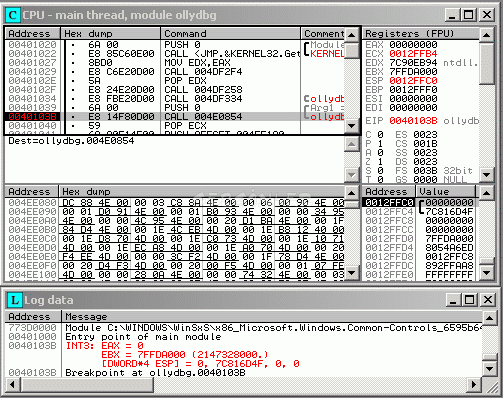Click the Command column header
The image size is (503, 398).
tap(231, 34)
